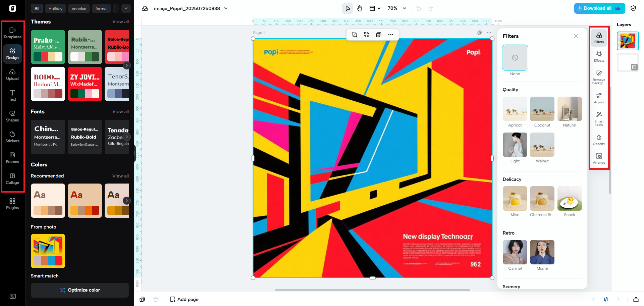
Task: Click the shield icon in top right
Action: click(x=633, y=8)
